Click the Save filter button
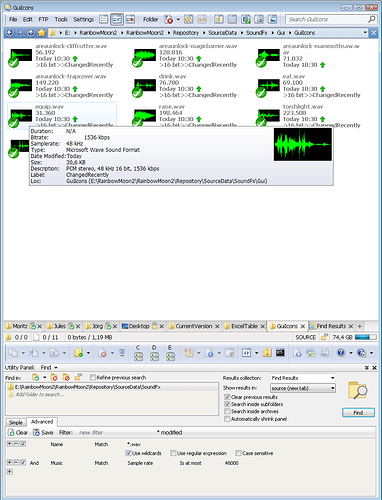This screenshot has width=382, height=500. coord(43,432)
